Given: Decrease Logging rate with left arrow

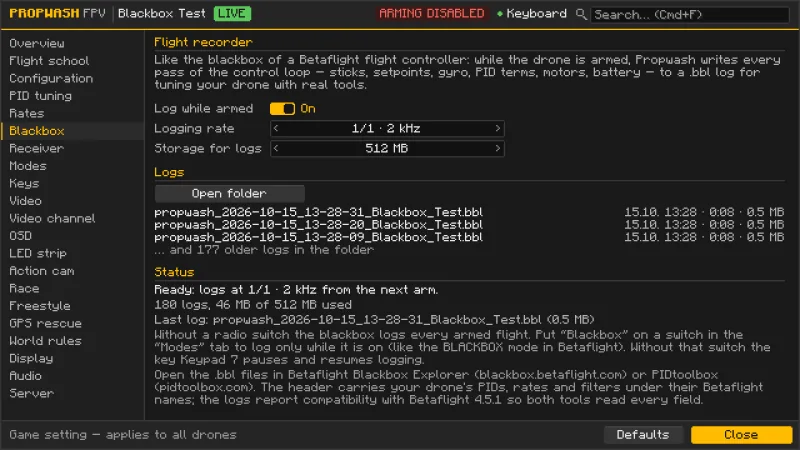Looking at the screenshot, I should coord(276,129).
